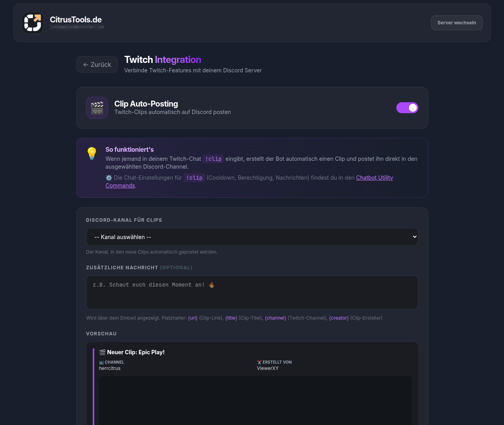Screen dimensions: 504x425
Task: Click the gear icon before Chat-Einstellungen
Action: tap(109, 178)
